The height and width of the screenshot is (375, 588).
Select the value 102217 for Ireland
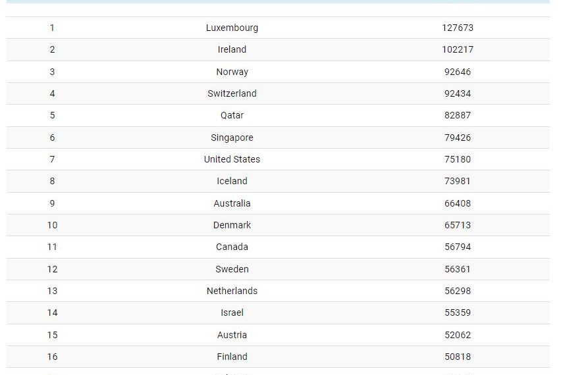coord(458,49)
